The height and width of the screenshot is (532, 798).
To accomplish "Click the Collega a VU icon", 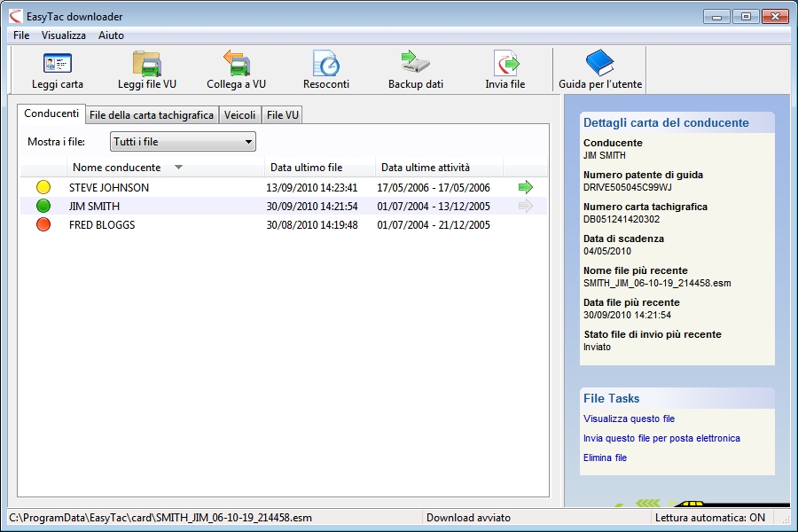I will [236, 64].
